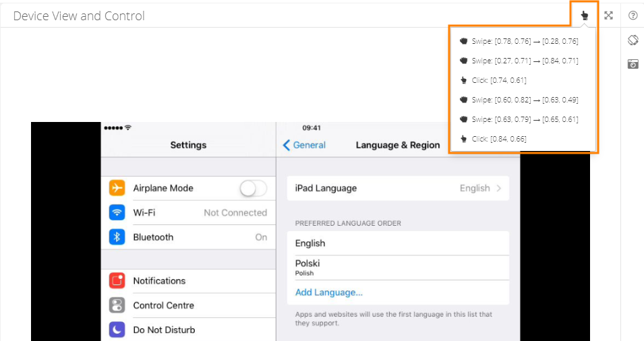Select English in preferred language order
Image resolution: width=644 pixels, height=341 pixels.
tap(398, 243)
